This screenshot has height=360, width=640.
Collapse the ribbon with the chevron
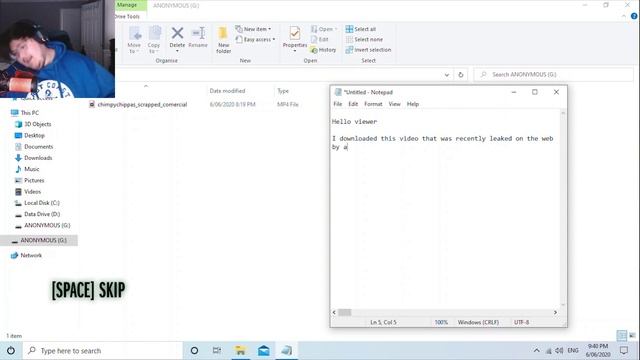pyautogui.click(x=624, y=16)
